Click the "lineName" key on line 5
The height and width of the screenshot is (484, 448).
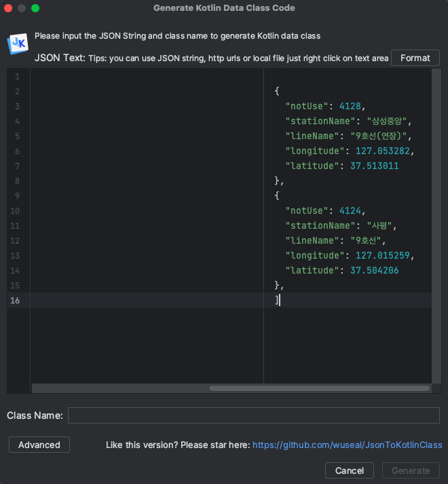point(312,136)
